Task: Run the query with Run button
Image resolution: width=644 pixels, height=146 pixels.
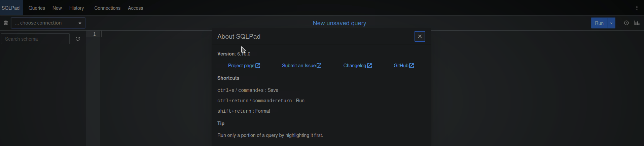Action: coord(599,23)
